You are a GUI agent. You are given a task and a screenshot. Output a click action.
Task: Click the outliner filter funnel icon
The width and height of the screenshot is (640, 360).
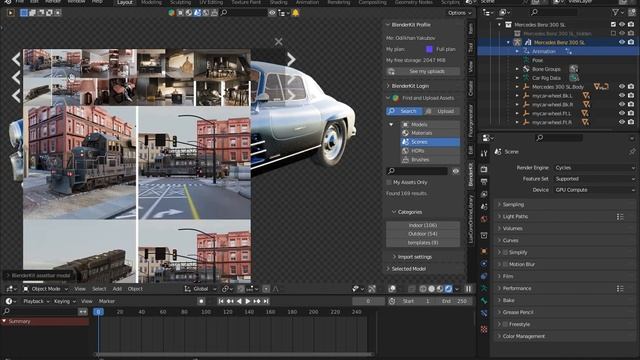(x=615, y=13)
